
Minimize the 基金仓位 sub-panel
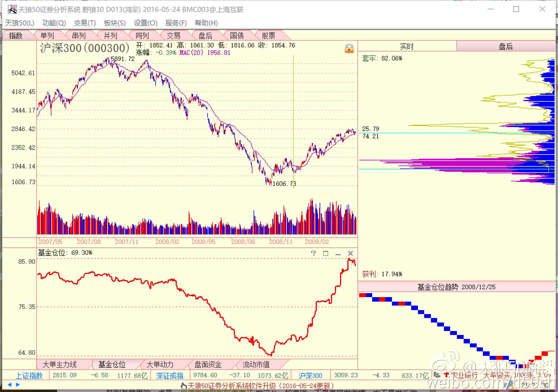coord(338,254)
